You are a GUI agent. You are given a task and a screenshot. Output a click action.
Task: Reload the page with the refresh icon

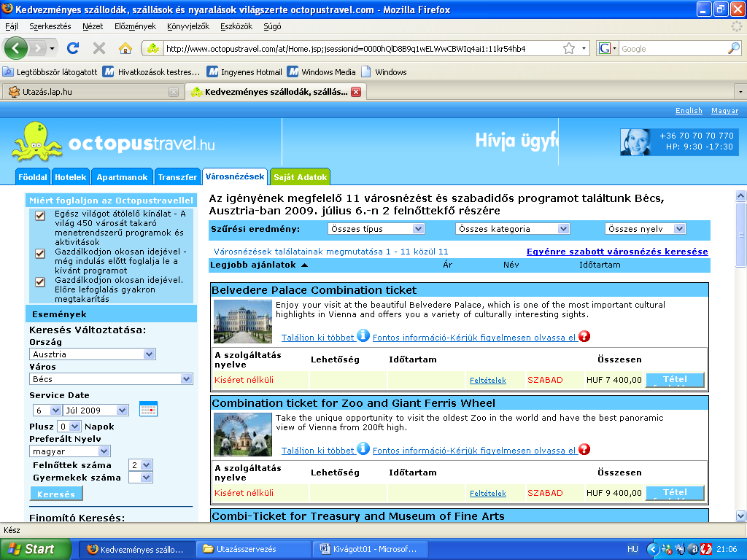(73, 48)
